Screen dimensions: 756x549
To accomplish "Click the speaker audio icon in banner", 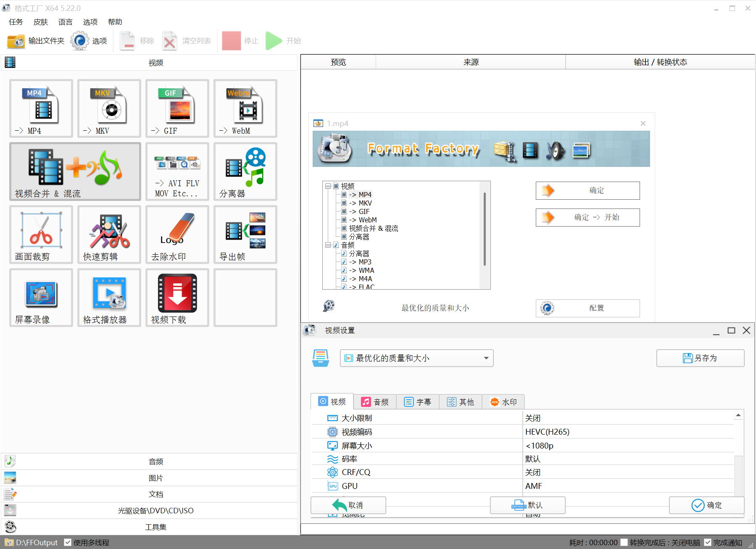I will pos(555,150).
